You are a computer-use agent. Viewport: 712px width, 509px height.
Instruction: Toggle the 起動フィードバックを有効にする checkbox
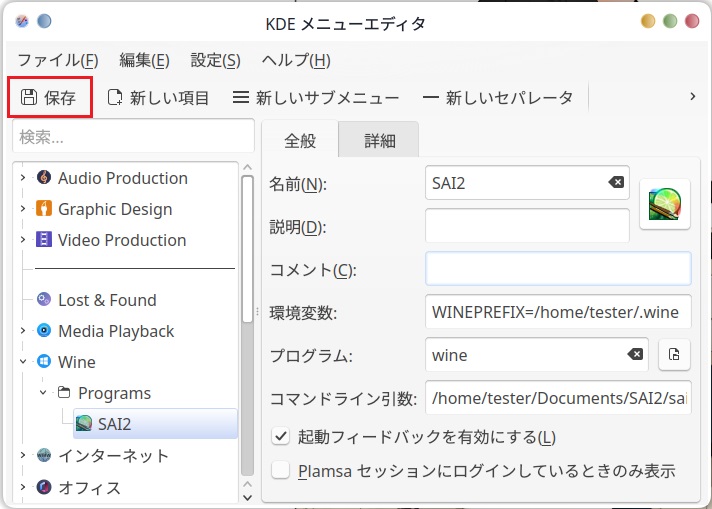pos(281,437)
